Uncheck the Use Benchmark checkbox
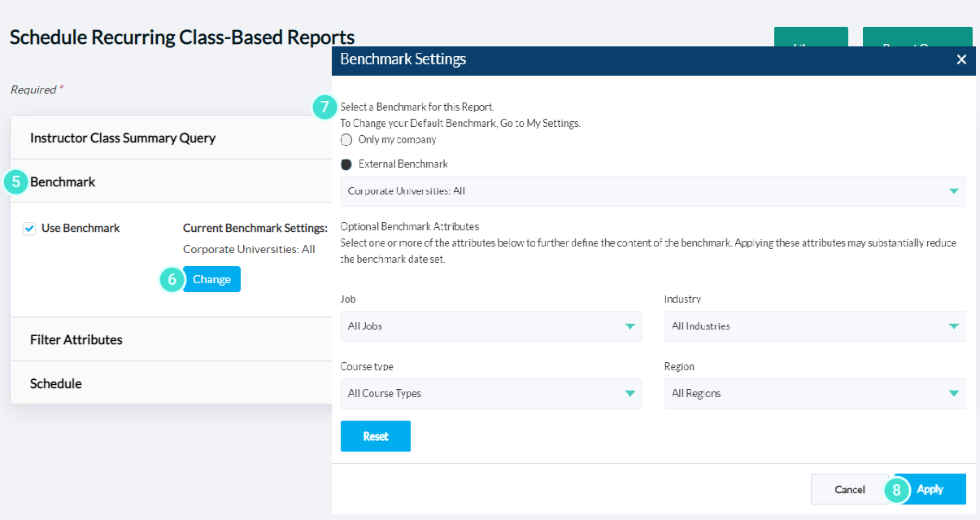Image resolution: width=980 pixels, height=520 pixels. tap(29, 228)
